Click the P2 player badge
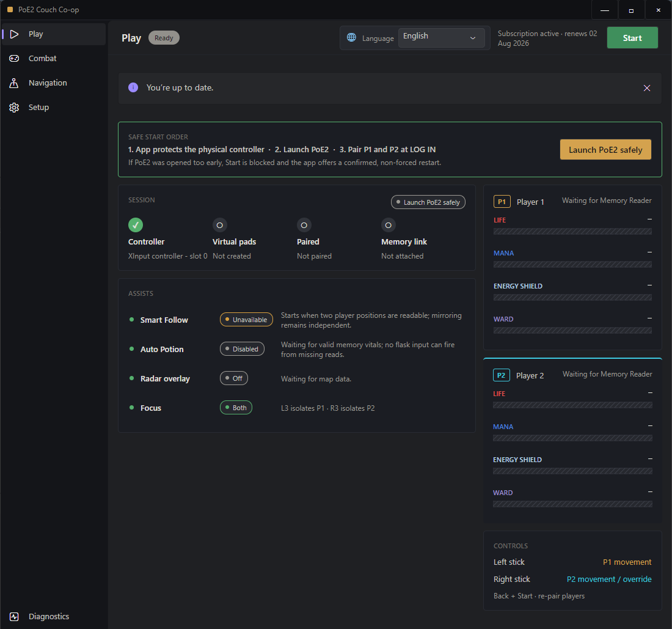The height and width of the screenshot is (629, 672). [501, 375]
